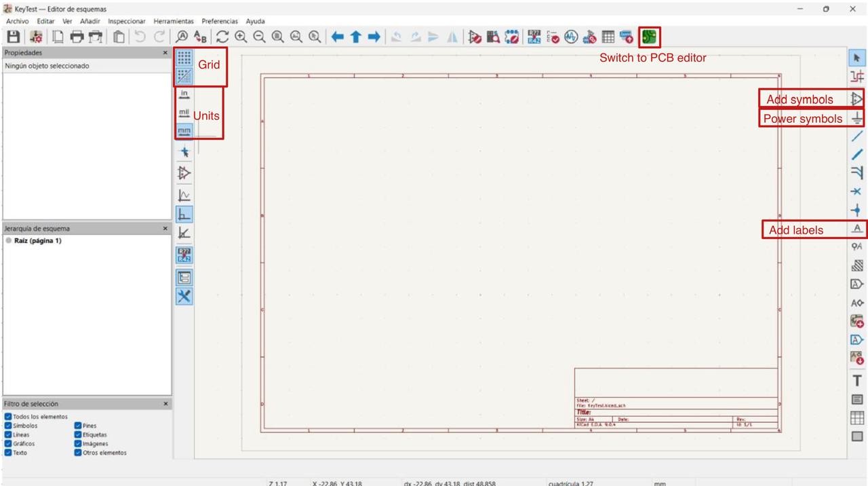Toggle the Etiquetas checkbox
The height and width of the screenshot is (486, 868).
pos(78,434)
